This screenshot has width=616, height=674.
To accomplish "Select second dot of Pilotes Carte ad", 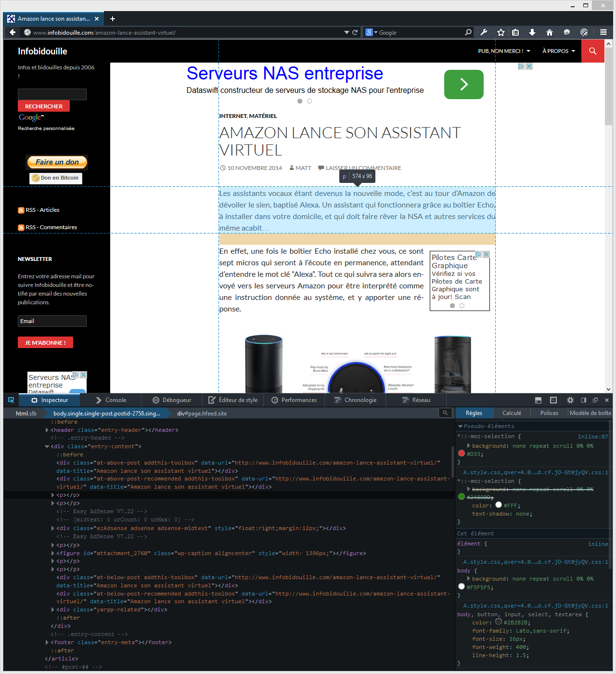I will click(x=462, y=306).
